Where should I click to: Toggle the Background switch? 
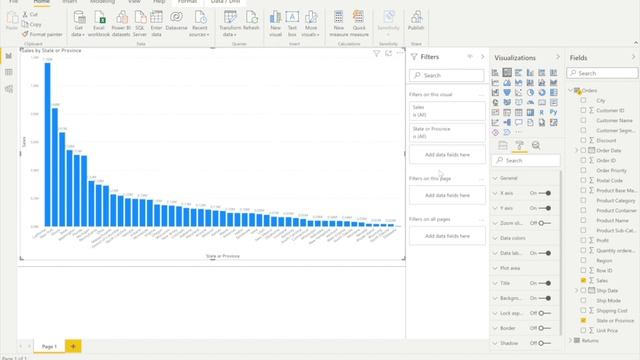[545, 298]
